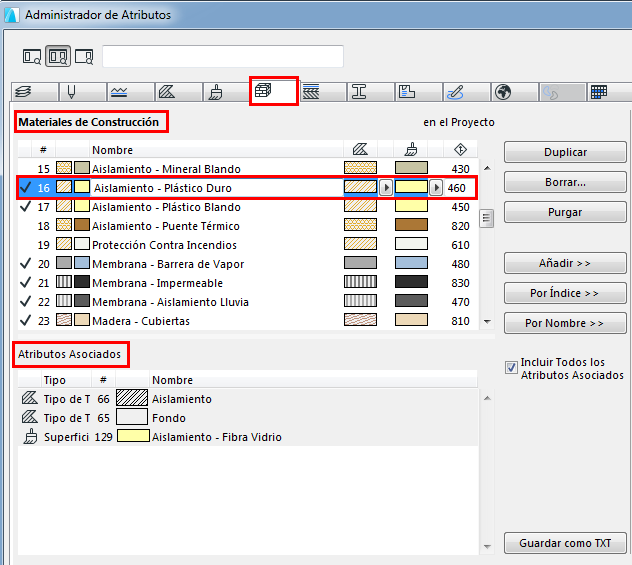Click the search text field

coord(223,56)
